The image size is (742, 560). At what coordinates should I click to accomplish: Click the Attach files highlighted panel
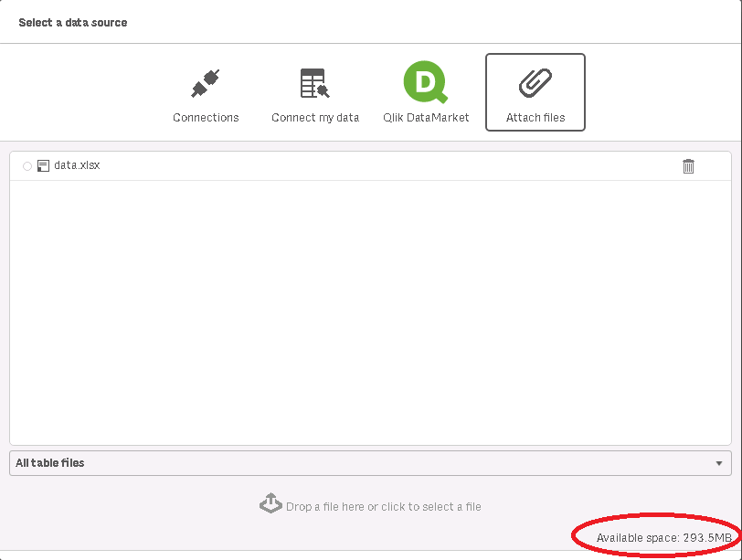535,91
